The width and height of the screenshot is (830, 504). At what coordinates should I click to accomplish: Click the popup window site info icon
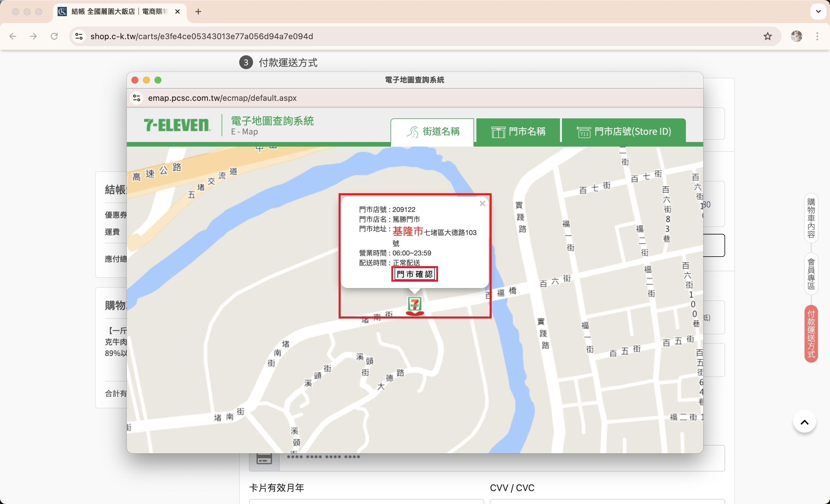137,98
